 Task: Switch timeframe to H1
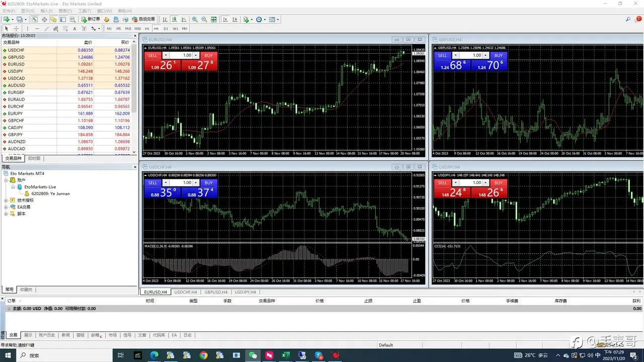pyautogui.click(x=147, y=29)
